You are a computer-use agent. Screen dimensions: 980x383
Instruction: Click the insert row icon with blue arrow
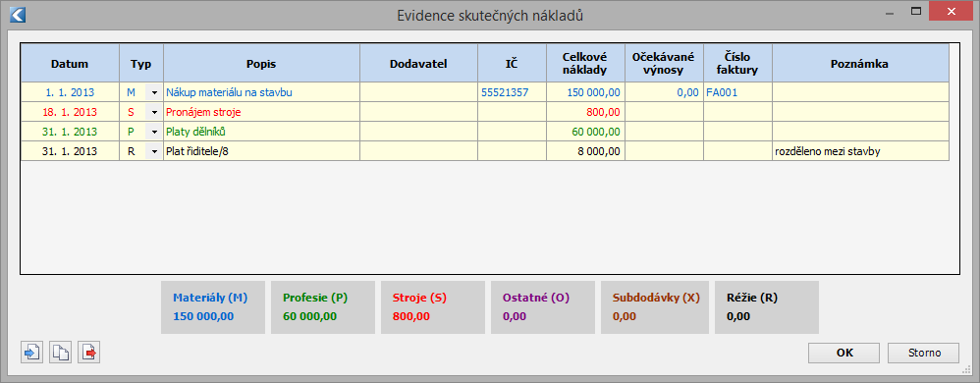[x=31, y=353]
